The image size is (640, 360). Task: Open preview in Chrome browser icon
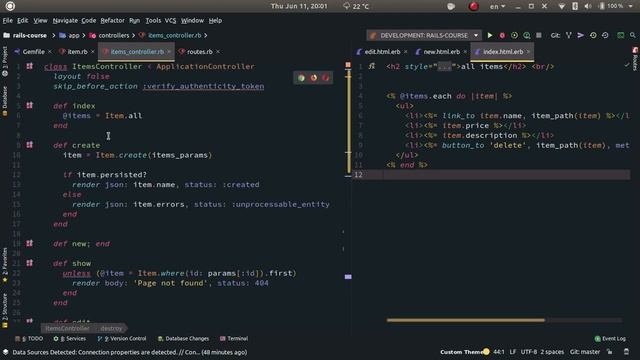pyautogui.click(x=301, y=78)
